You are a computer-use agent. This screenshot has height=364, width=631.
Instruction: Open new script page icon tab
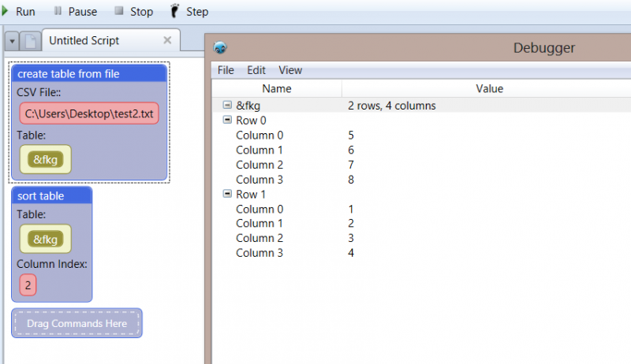tap(31, 41)
